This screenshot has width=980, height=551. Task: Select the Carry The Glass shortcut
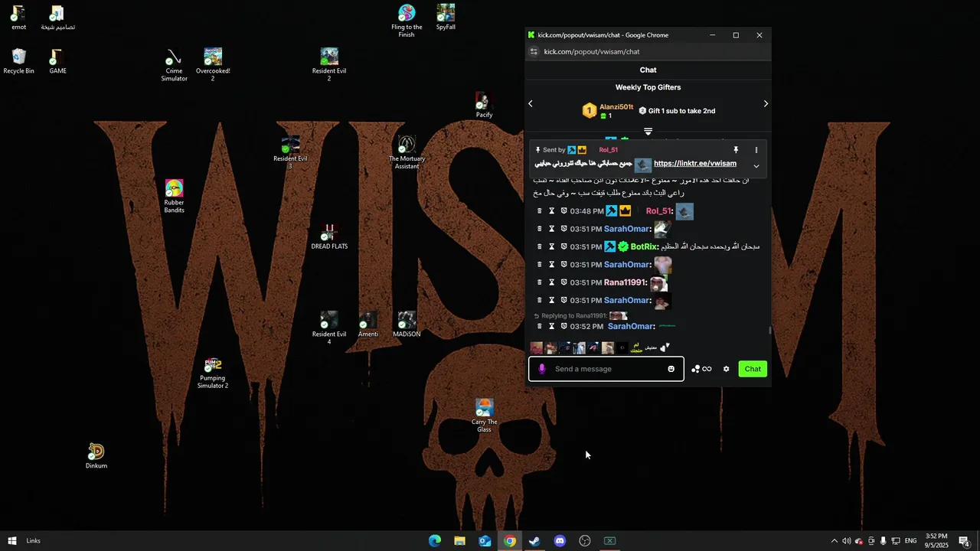[x=484, y=416]
